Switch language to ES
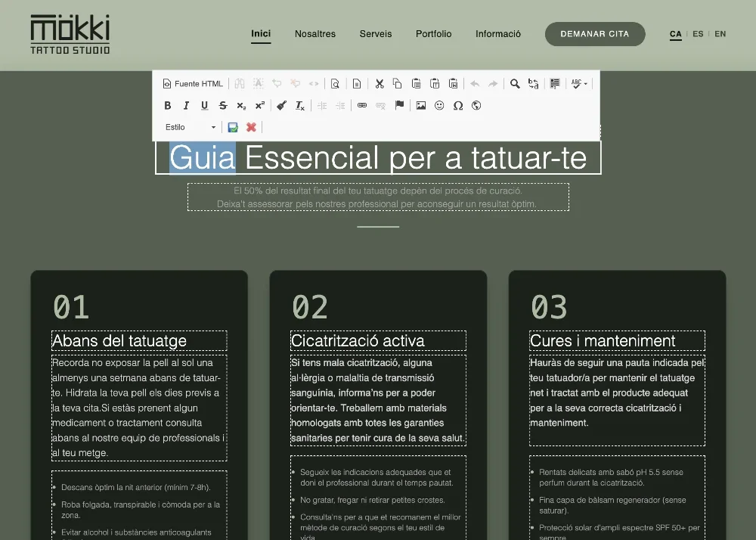Viewport: 756px width, 540px height. [x=698, y=34]
